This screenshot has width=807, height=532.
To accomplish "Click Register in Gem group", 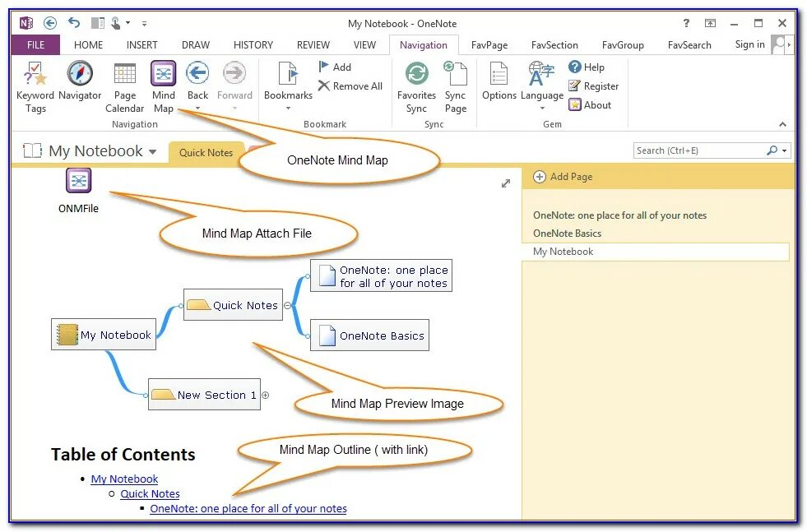I will coord(593,86).
